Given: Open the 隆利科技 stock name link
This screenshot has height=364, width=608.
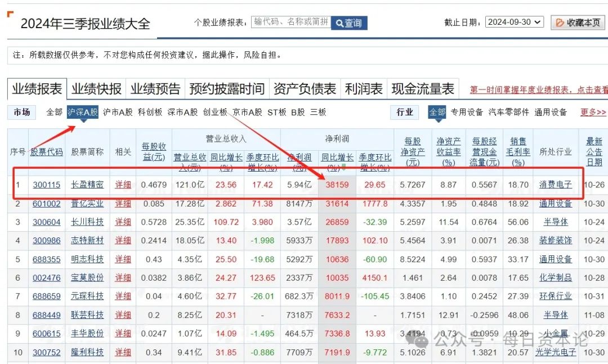Looking at the screenshot, I should point(87,352).
